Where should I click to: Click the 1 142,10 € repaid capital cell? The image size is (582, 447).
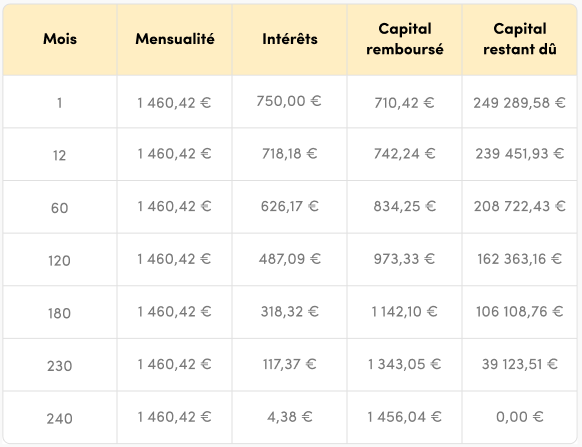(405, 312)
